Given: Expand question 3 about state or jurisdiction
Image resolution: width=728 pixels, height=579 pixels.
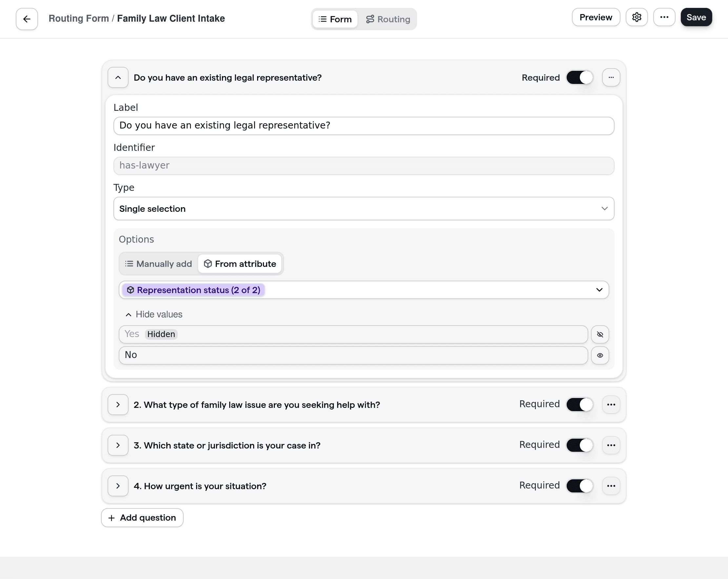Looking at the screenshot, I should [x=118, y=445].
